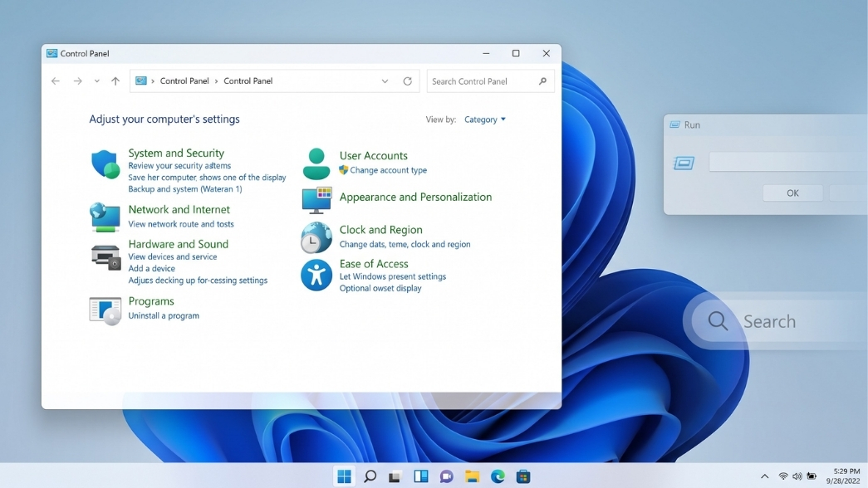Go forward with the forward arrow
This screenshot has width=868, height=488.
click(x=77, y=81)
